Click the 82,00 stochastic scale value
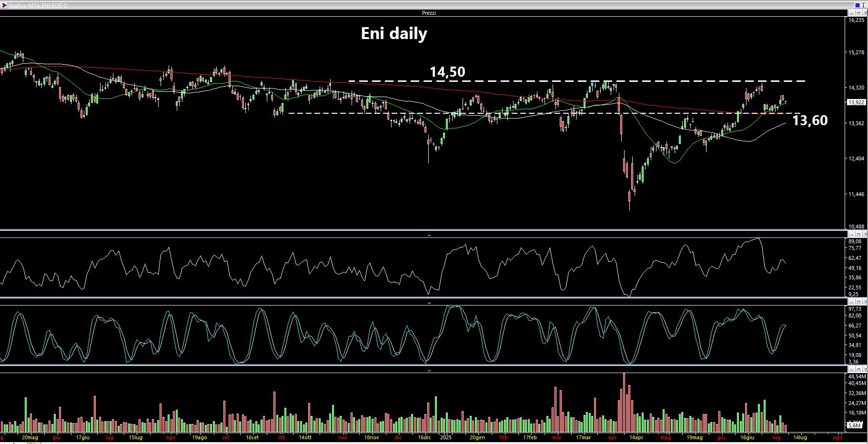 [x=855, y=316]
